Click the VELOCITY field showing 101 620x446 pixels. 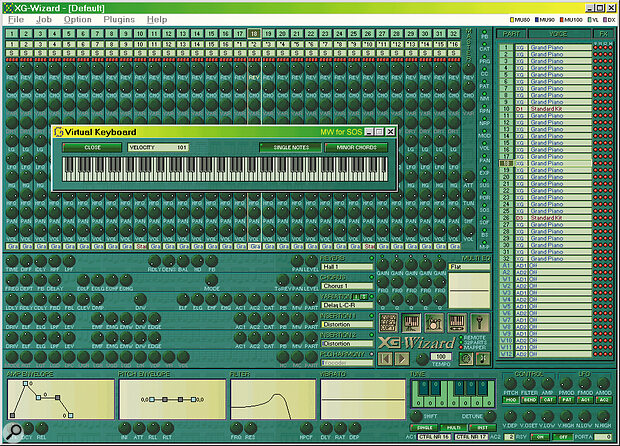click(x=158, y=147)
